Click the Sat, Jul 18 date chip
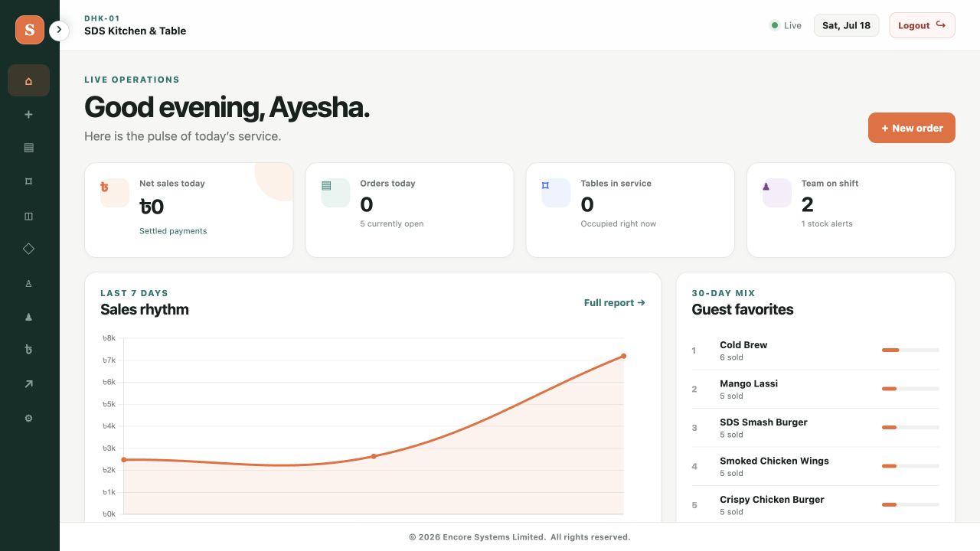Screen dimensions: 980x551 pos(846,25)
